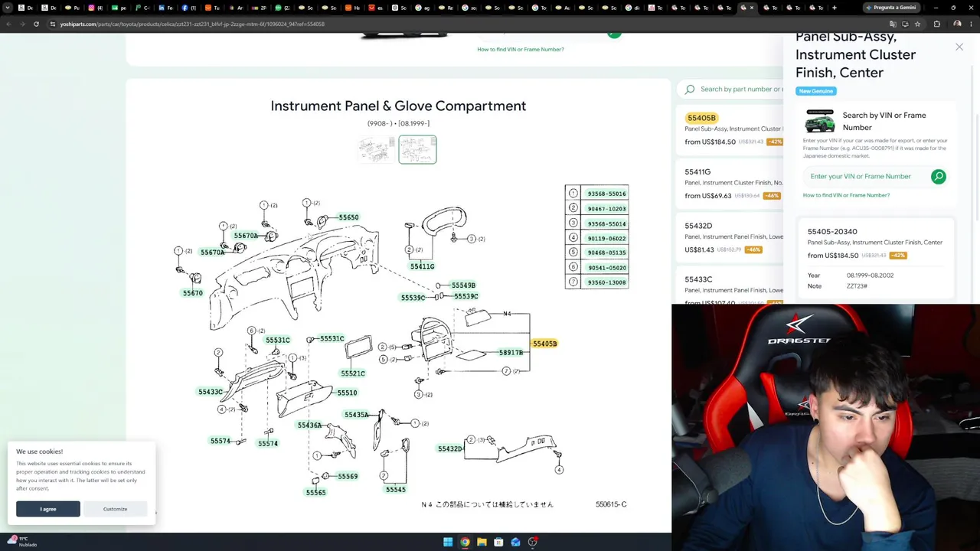Open the Chrome profile avatar
Image resolution: width=980 pixels, height=551 pixels.
[x=957, y=24]
